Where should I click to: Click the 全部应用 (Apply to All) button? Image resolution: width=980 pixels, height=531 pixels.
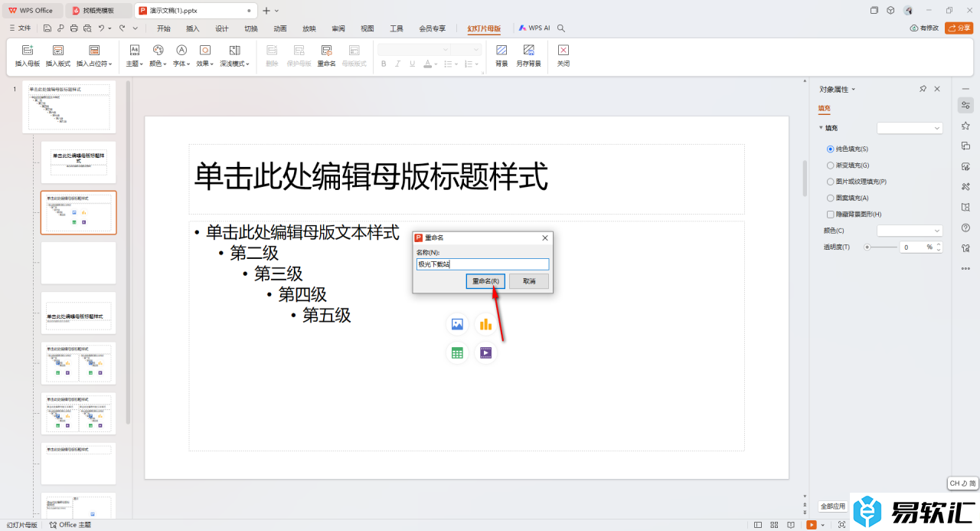pyautogui.click(x=833, y=506)
